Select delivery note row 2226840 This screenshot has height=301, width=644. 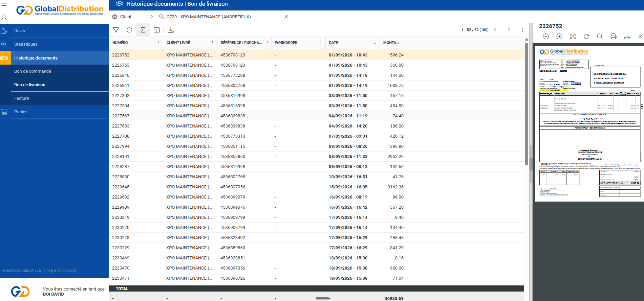(x=317, y=75)
